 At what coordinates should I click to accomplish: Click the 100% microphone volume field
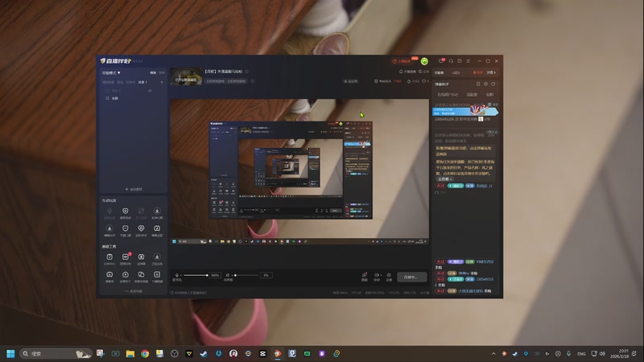coord(215,275)
